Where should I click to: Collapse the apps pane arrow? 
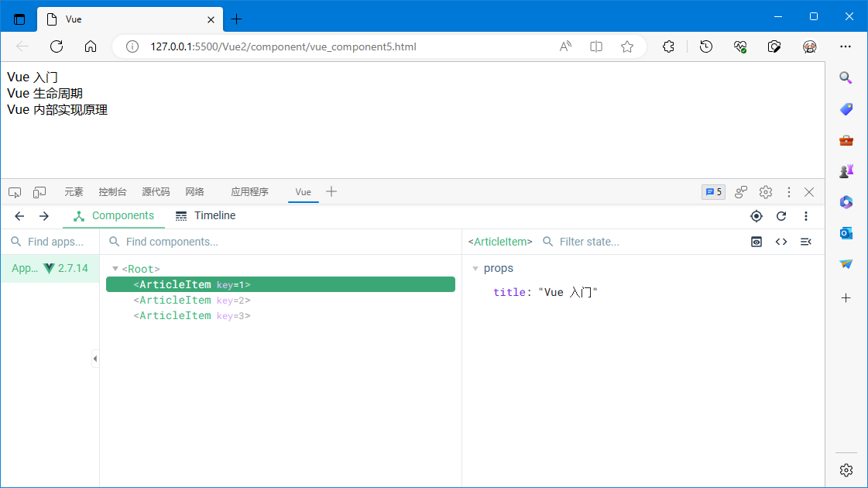pyautogui.click(x=95, y=359)
